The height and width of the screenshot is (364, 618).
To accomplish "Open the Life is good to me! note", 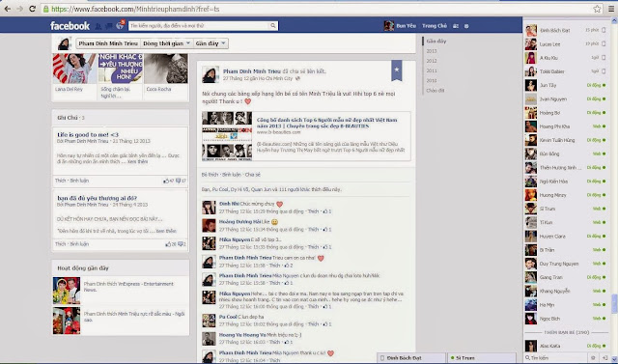I will [x=88, y=135].
